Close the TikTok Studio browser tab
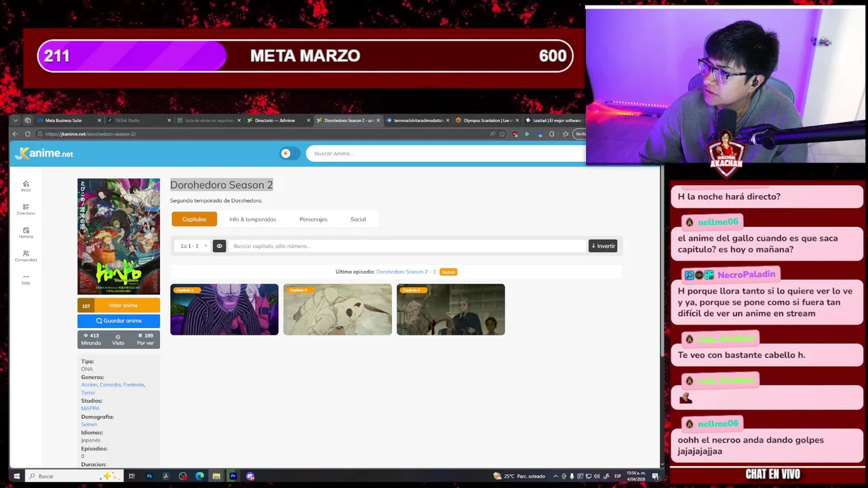868x488 pixels. click(x=169, y=120)
